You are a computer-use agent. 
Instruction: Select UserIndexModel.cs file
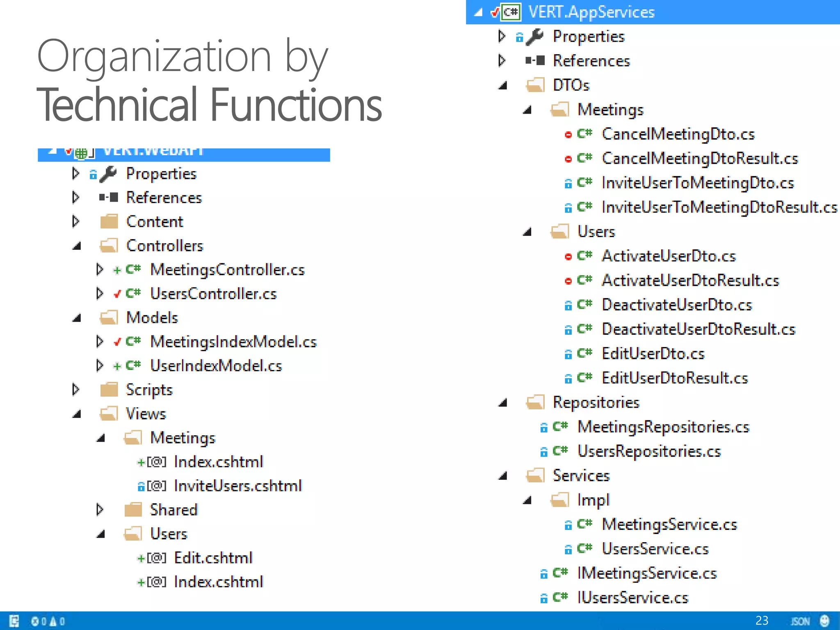click(216, 365)
